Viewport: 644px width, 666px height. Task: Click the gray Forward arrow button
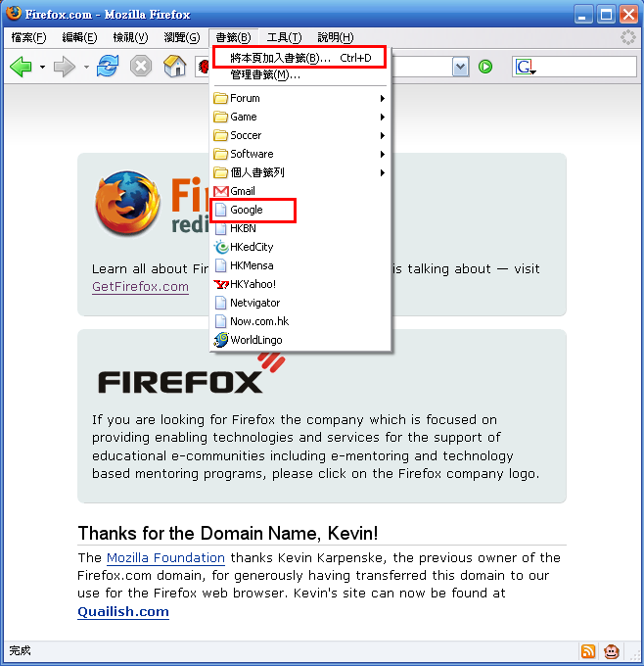[64, 67]
